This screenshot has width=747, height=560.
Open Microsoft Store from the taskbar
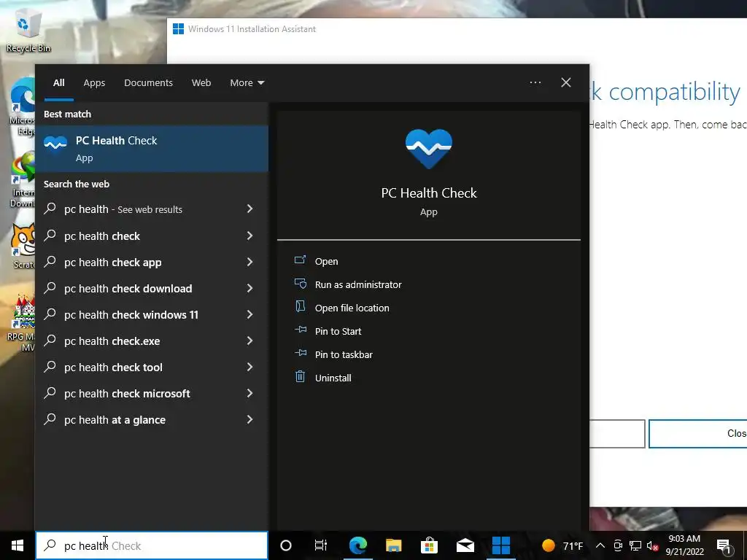click(x=429, y=545)
